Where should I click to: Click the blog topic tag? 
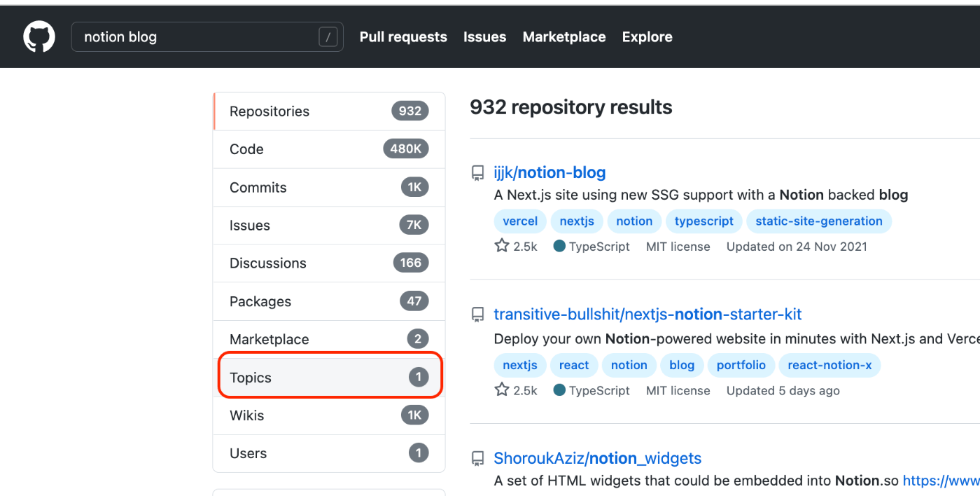pos(682,365)
